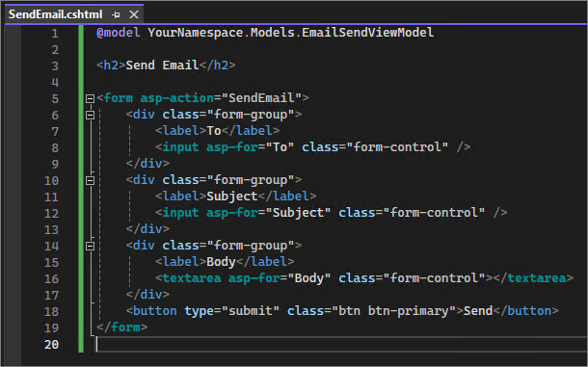Click the closing </form> tag on line 19
Screen dimensions: 588x367
[122, 328]
